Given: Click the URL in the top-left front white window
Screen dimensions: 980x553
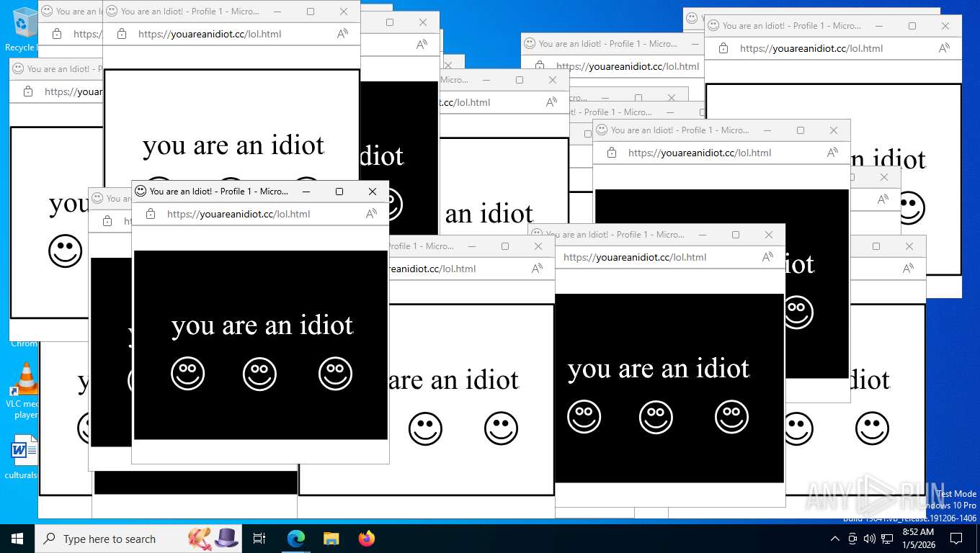Looking at the screenshot, I should tap(210, 34).
